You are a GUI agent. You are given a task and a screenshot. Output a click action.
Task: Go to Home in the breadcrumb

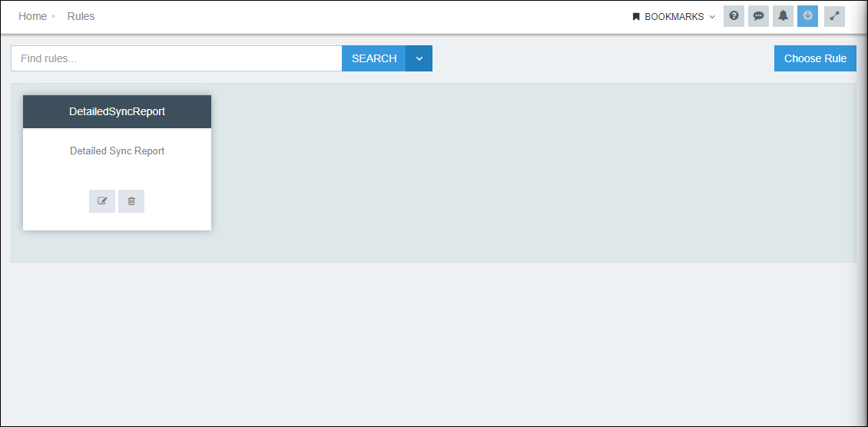[x=32, y=16]
